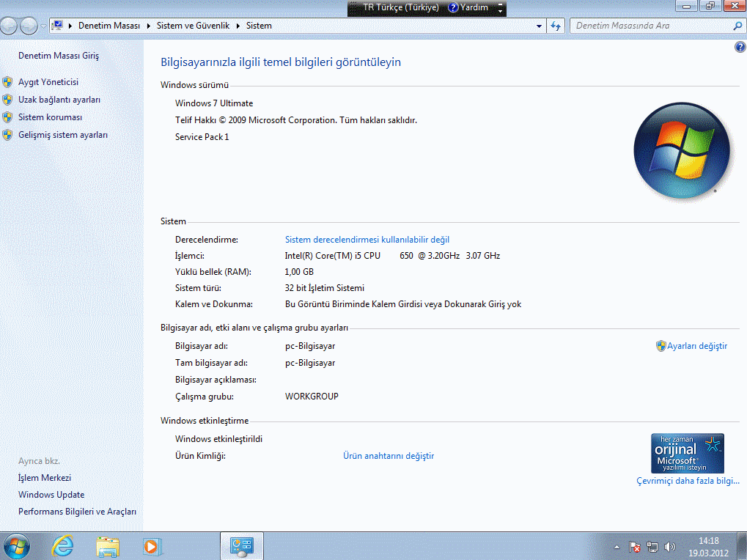Expand the arrow after Denetim Masası
The width and height of the screenshot is (747, 560).
[x=148, y=26]
